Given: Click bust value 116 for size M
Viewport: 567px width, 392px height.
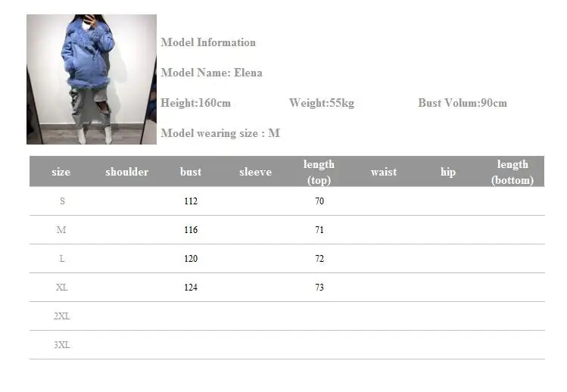Looking at the screenshot, I should [191, 229].
